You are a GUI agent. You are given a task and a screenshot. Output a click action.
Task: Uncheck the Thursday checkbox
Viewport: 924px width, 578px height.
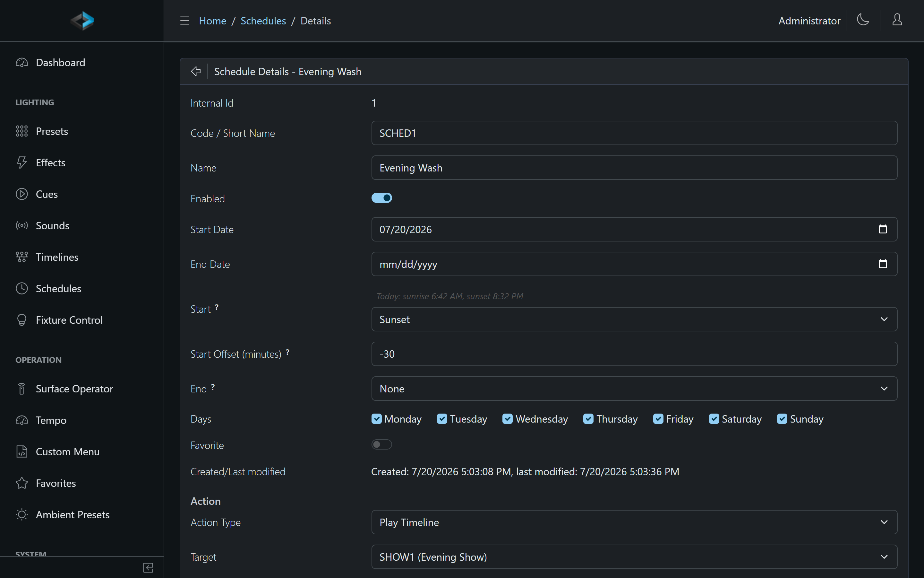click(x=588, y=419)
